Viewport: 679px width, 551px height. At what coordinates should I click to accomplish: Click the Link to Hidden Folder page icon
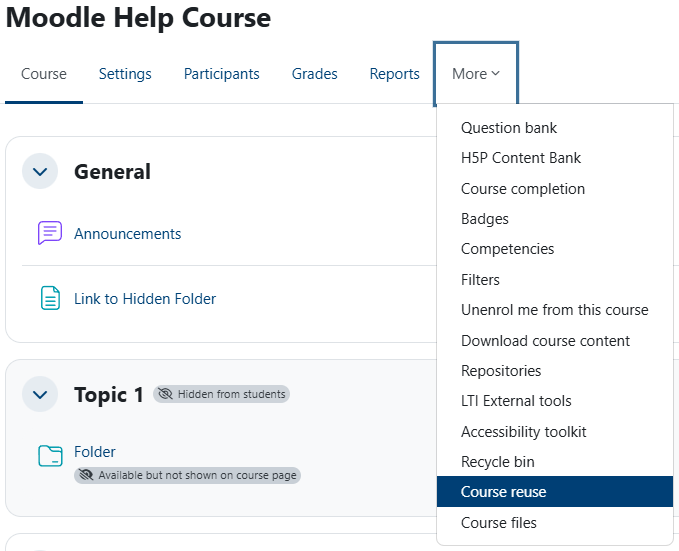click(x=50, y=298)
